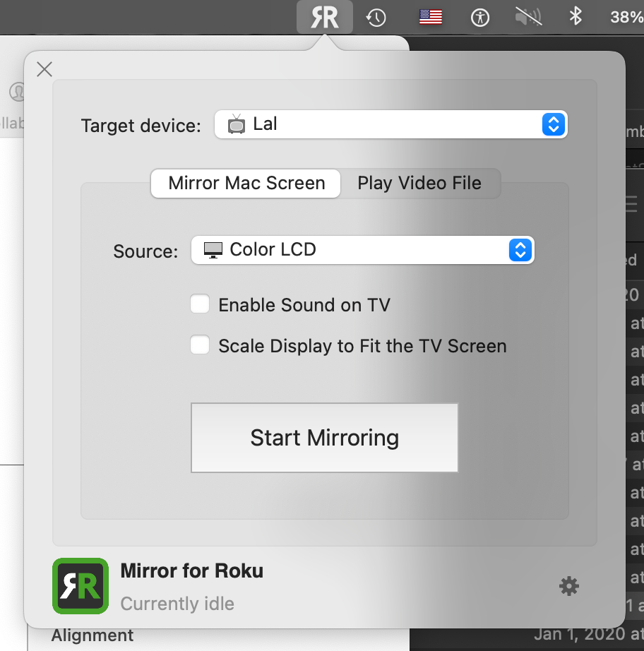Dismiss the popover with the X
Viewport: 644px width, 651px height.
point(44,69)
